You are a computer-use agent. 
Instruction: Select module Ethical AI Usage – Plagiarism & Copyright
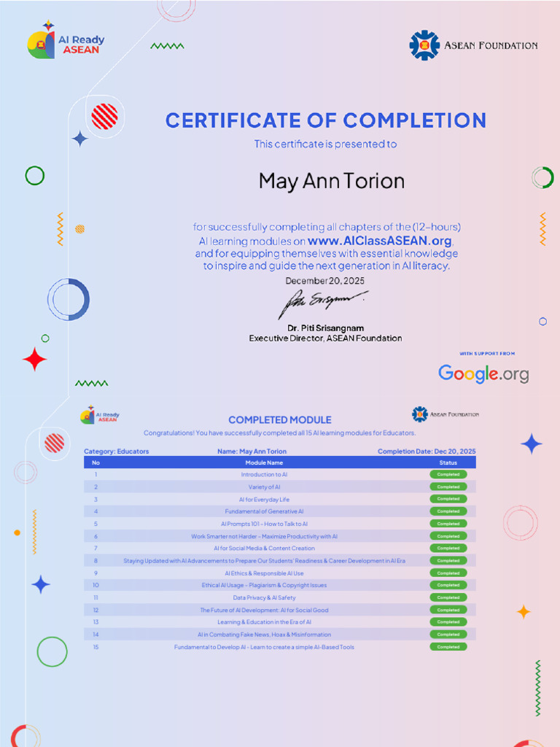(264, 585)
